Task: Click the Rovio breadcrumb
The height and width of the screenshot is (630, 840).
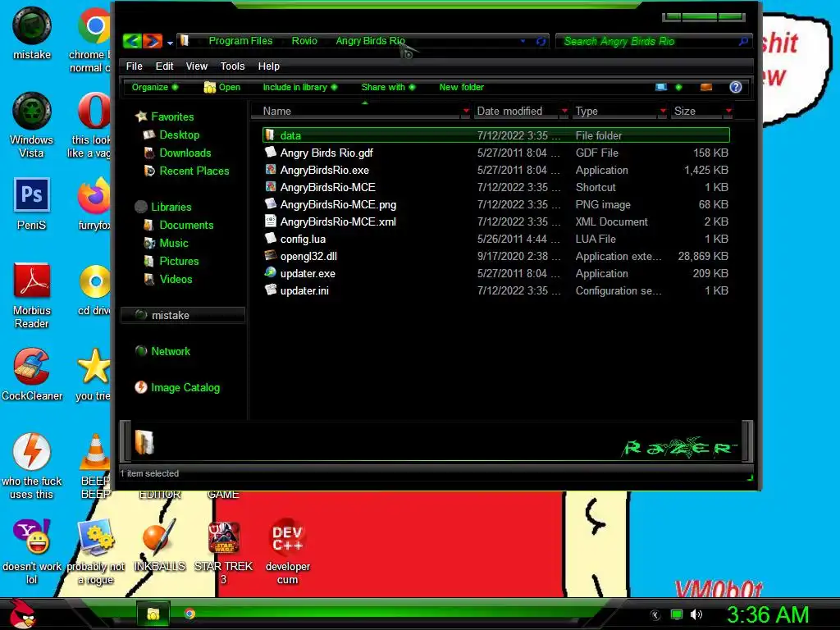Action: 304,41
